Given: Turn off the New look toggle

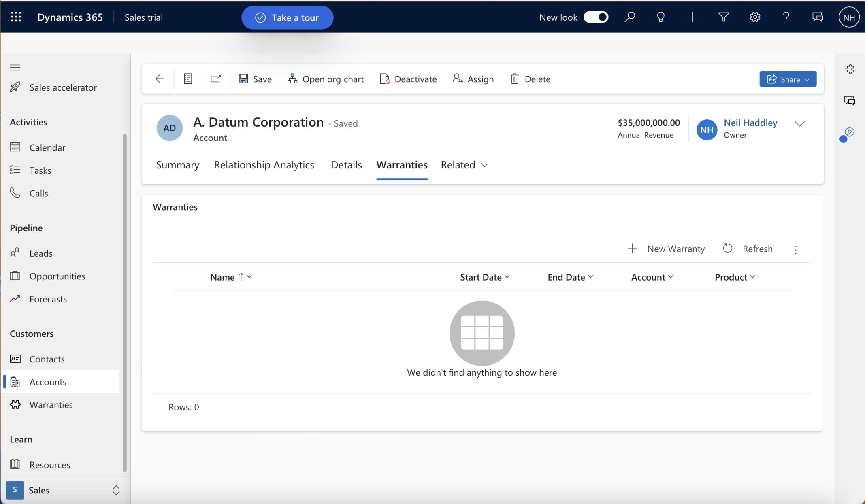Looking at the screenshot, I should [x=596, y=17].
